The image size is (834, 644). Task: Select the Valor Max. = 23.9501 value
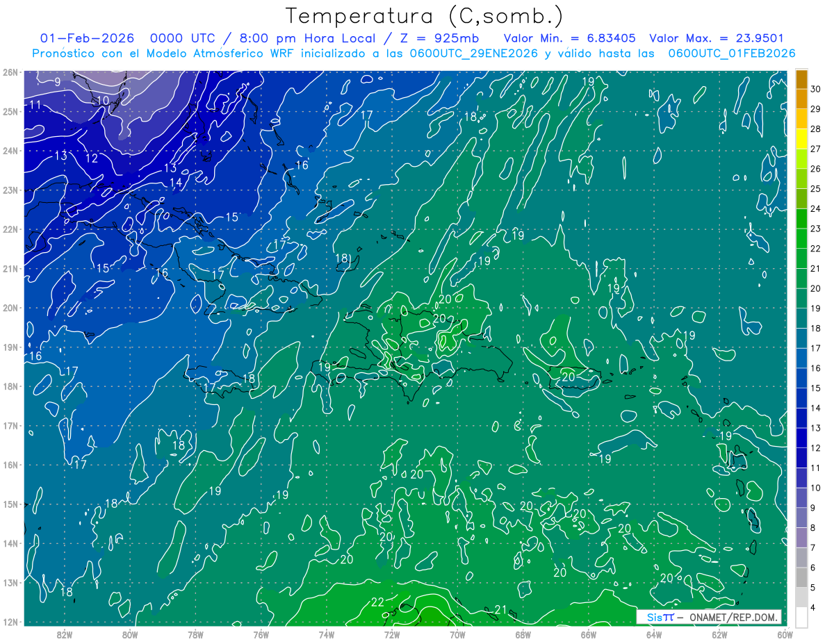[717, 38]
